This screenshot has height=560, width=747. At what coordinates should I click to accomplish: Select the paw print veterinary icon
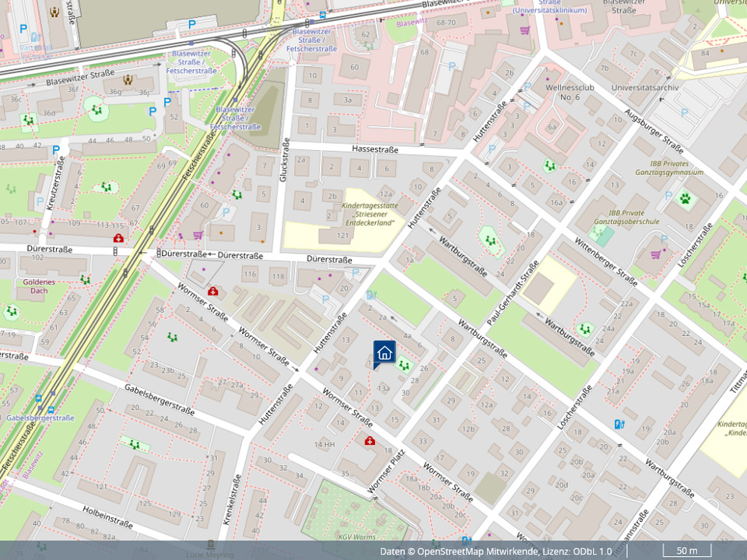coord(685,199)
